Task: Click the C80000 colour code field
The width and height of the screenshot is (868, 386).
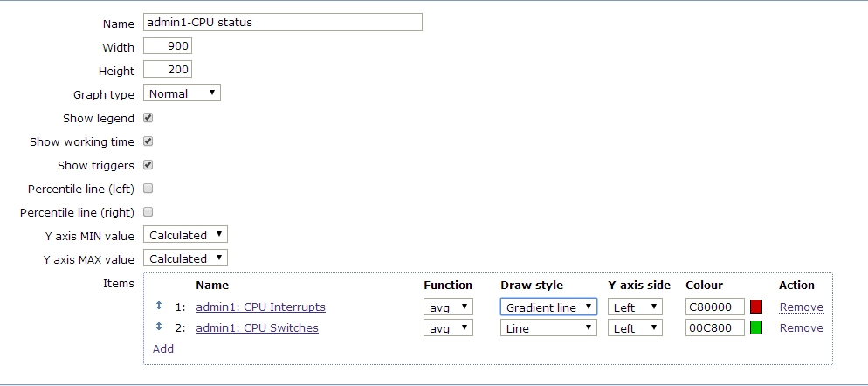Action: (x=714, y=307)
